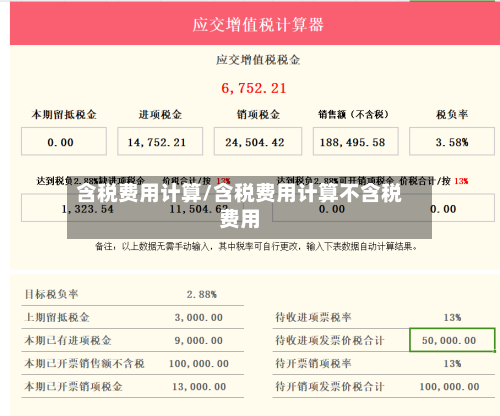This screenshot has height=416, width=500.
Task: Select the 本期已开票销项税金 row label
Action: click(x=73, y=386)
